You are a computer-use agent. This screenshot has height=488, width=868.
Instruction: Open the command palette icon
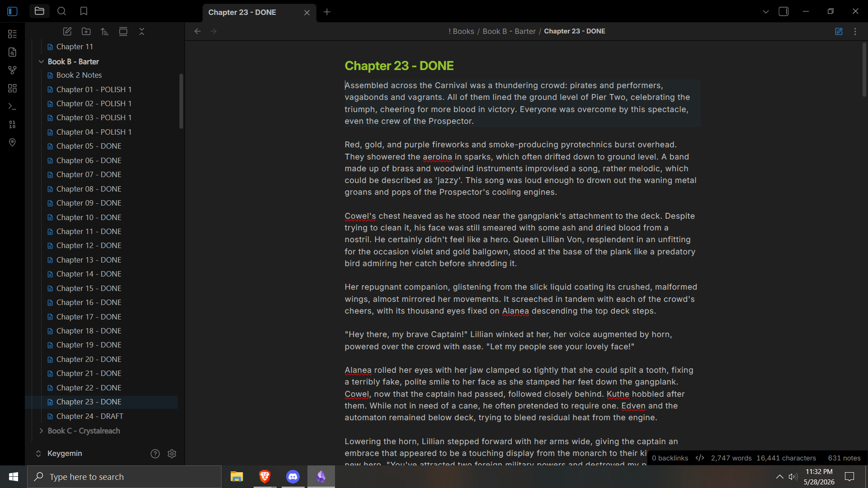tap(12, 106)
